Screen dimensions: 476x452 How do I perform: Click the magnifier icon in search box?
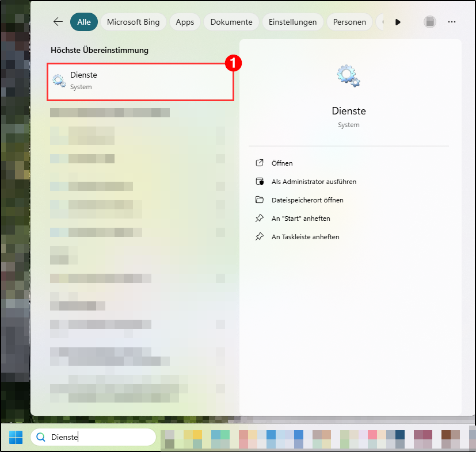[x=40, y=438]
